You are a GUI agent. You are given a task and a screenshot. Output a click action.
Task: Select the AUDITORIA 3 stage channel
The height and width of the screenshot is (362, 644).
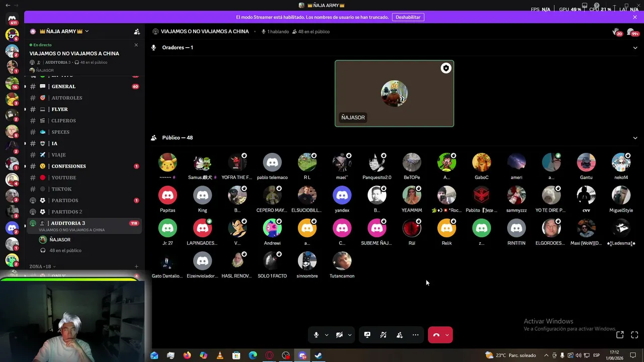coord(84,226)
